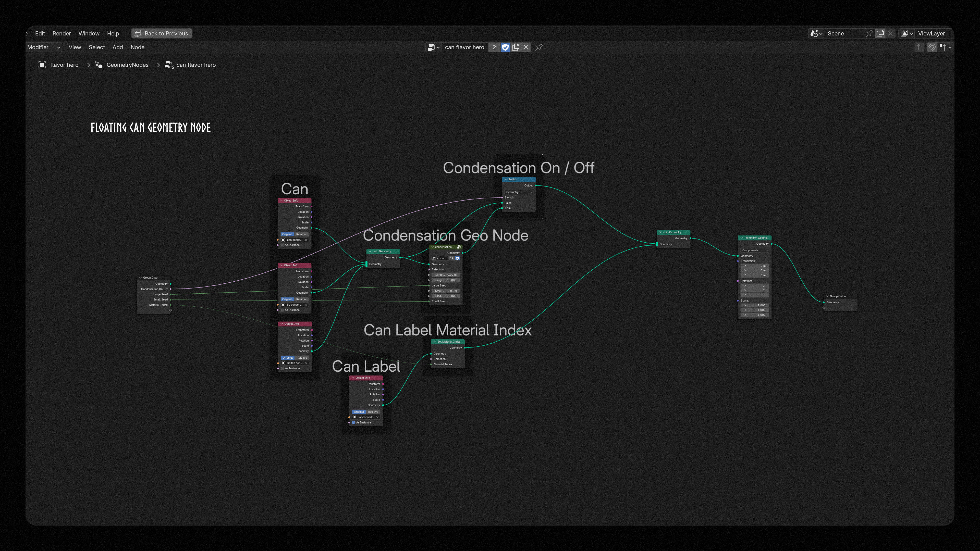
Task: Open the node tree browse icon dropdown
Action: [433, 47]
